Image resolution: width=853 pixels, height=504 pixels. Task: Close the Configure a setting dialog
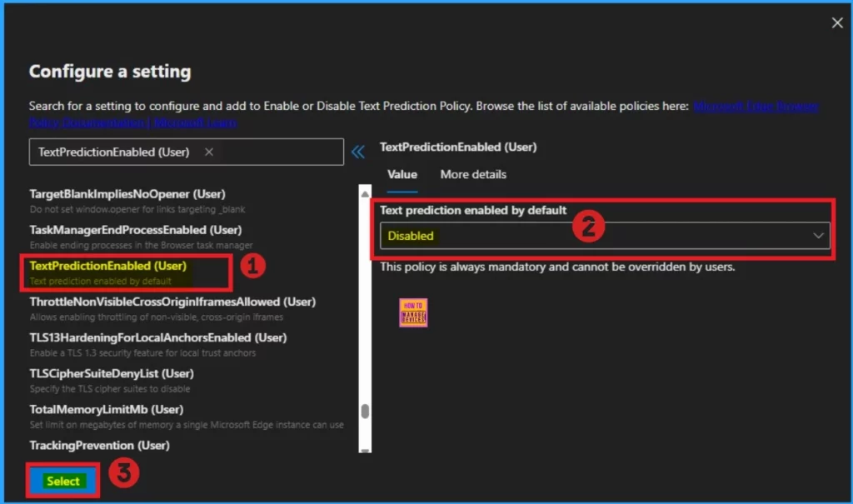pyautogui.click(x=836, y=22)
